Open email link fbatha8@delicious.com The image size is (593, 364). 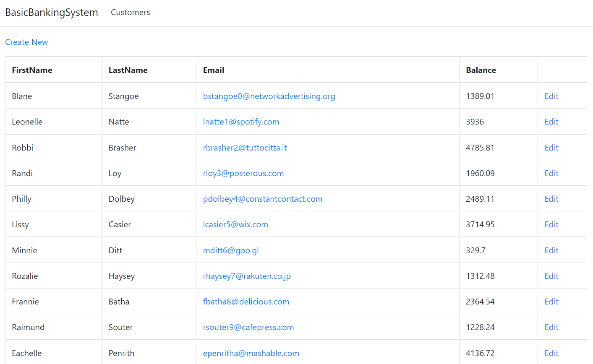click(246, 301)
